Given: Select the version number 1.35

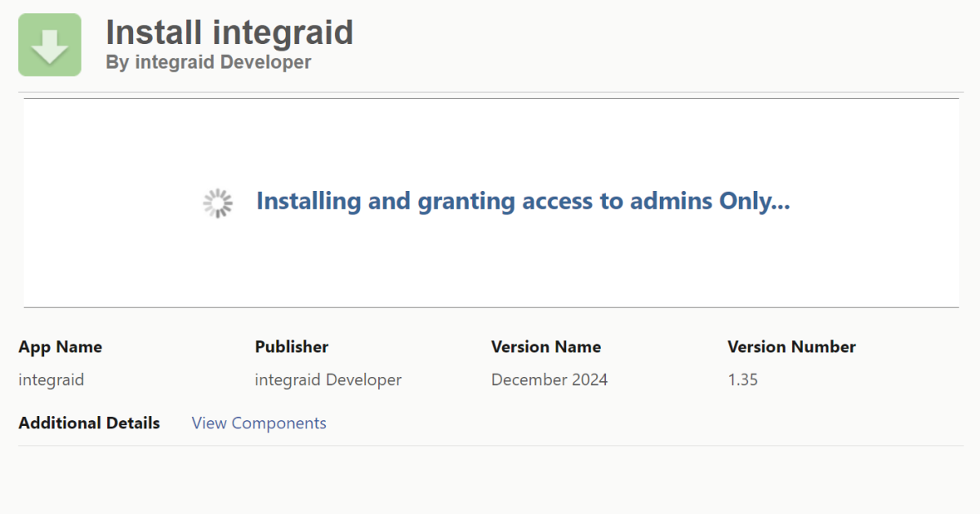Looking at the screenshot, I should (742, 380).
